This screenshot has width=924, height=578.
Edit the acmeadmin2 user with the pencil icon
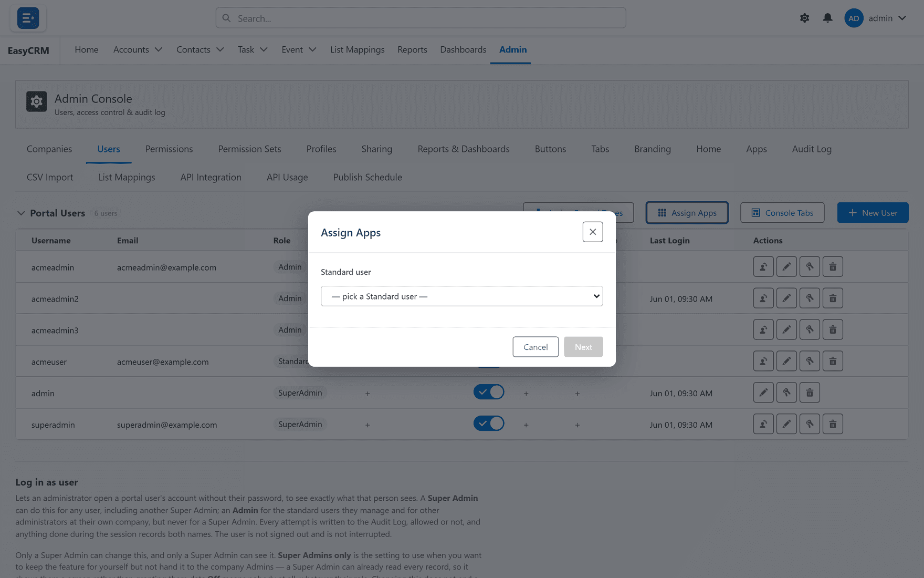pyautogui.click(x=786, y=298)
